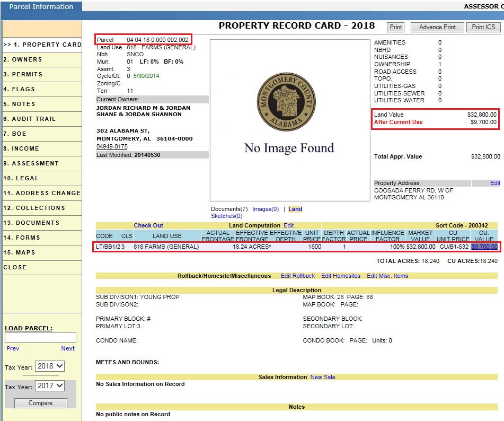Edit the Property Address

tap(495, 183)
